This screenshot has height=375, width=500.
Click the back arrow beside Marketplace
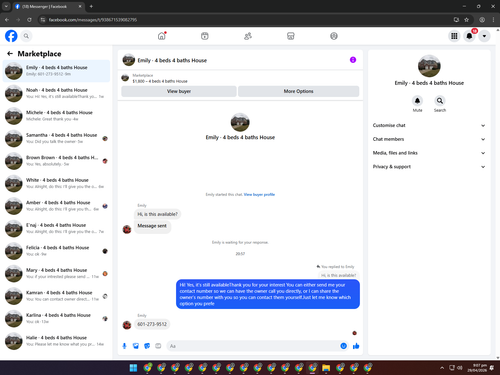coord(10,53)
